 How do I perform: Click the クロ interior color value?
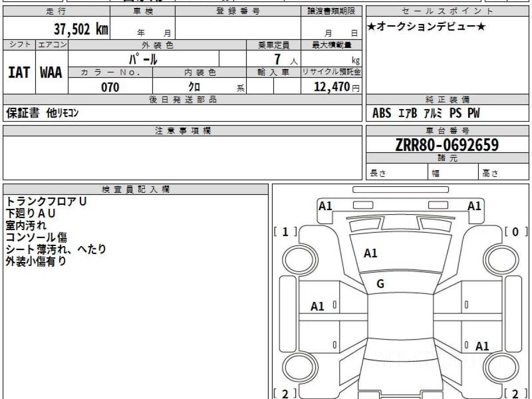(x=194, y=87)
